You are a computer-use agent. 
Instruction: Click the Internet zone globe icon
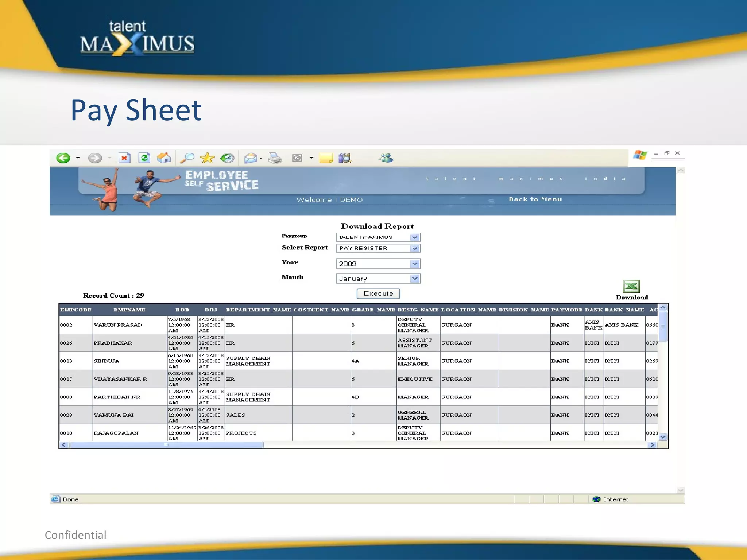click(596, 499)
